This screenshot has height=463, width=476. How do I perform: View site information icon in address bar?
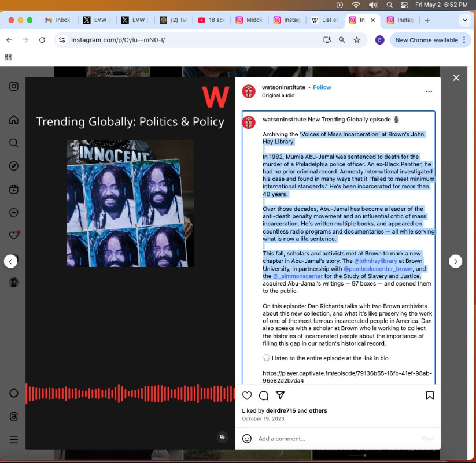coord(62,40)
